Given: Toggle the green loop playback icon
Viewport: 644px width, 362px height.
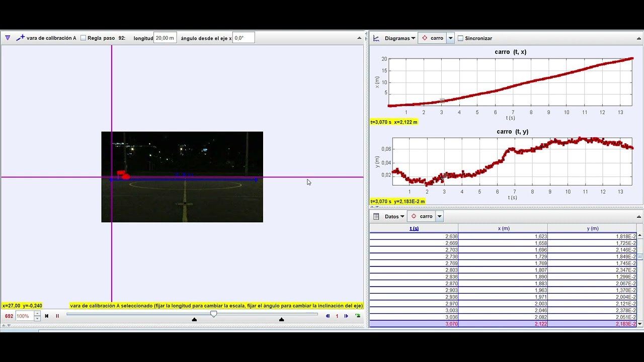Looking at the screenshot, I should (358, 316).
